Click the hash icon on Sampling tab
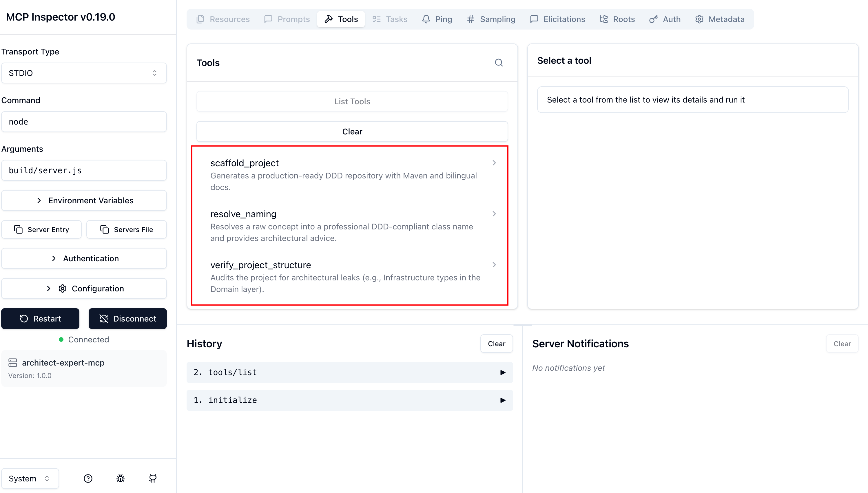 point(471,19)
